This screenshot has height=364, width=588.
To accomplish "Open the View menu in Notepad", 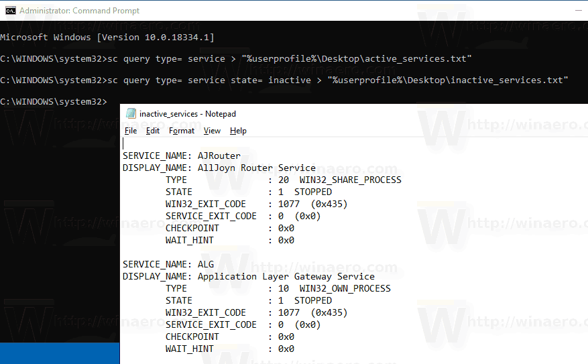I will pyautogui.click(x=212, y=131).
